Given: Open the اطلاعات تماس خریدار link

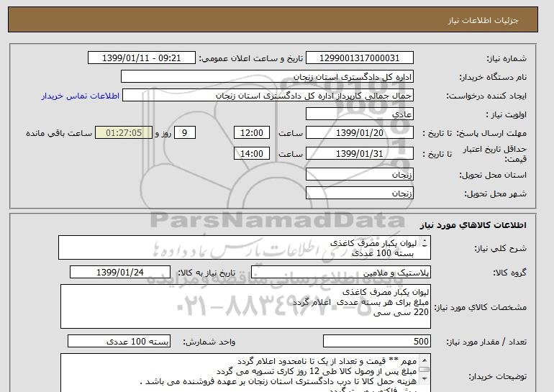Looking at the screenshot, I should (x=81, y=96).
